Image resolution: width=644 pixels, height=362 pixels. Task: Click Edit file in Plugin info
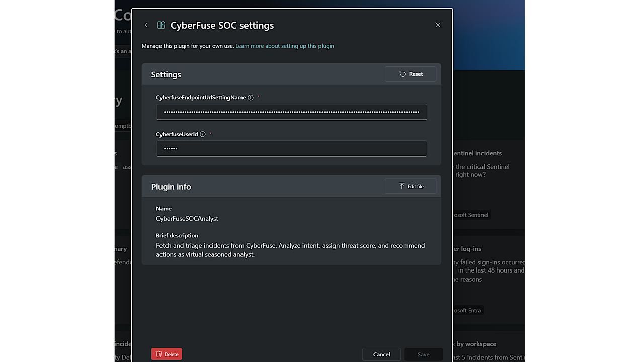tap(411, 186)
